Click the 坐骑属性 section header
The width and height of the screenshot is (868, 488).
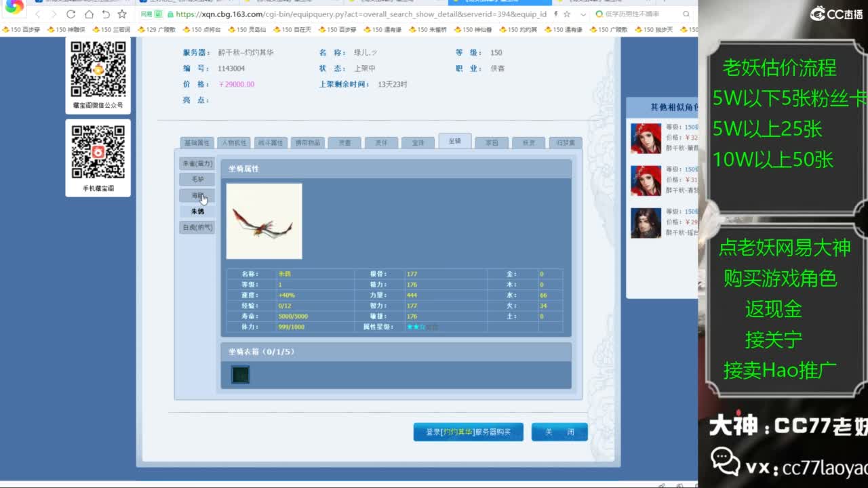point(396,169)
